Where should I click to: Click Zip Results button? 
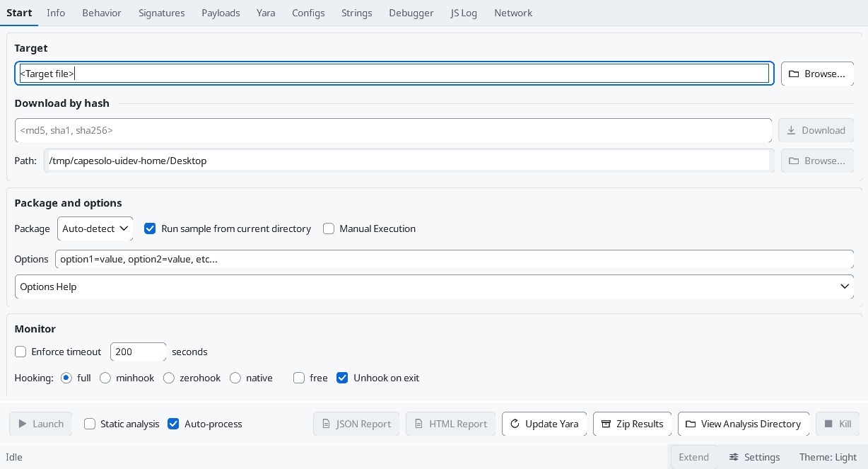(x=632, y=424)
